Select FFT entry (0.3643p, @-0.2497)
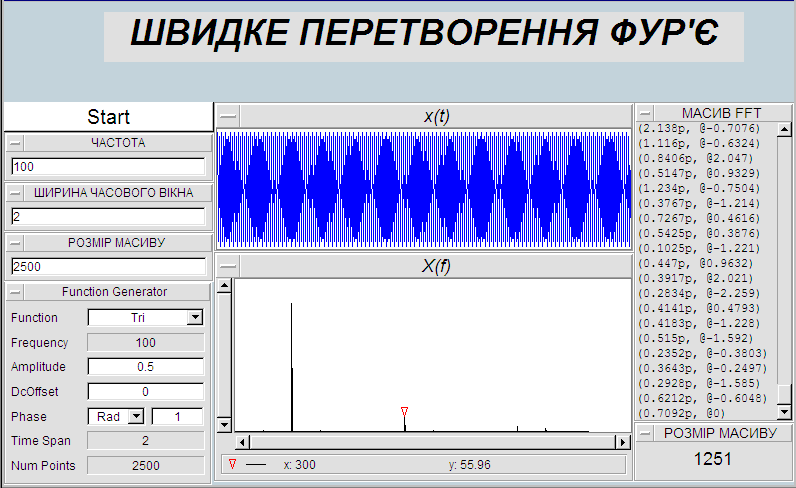Image resolution: width=796 pixels, height=488 pixels. tap(703, 368)
